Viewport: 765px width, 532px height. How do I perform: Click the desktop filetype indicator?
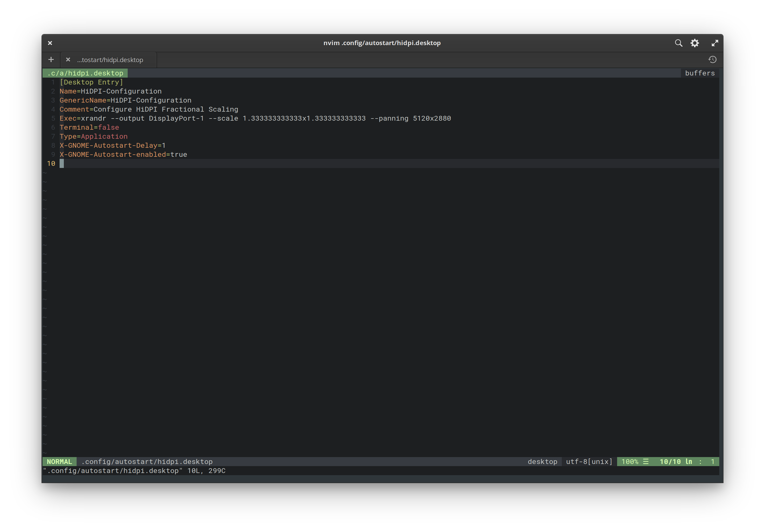pyautogui.click(x=542, y=461)
